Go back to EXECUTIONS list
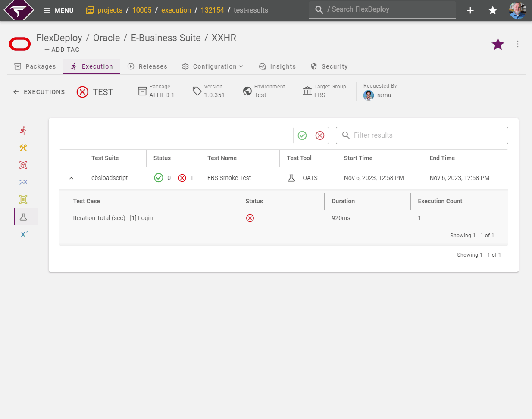 point(39,92)
